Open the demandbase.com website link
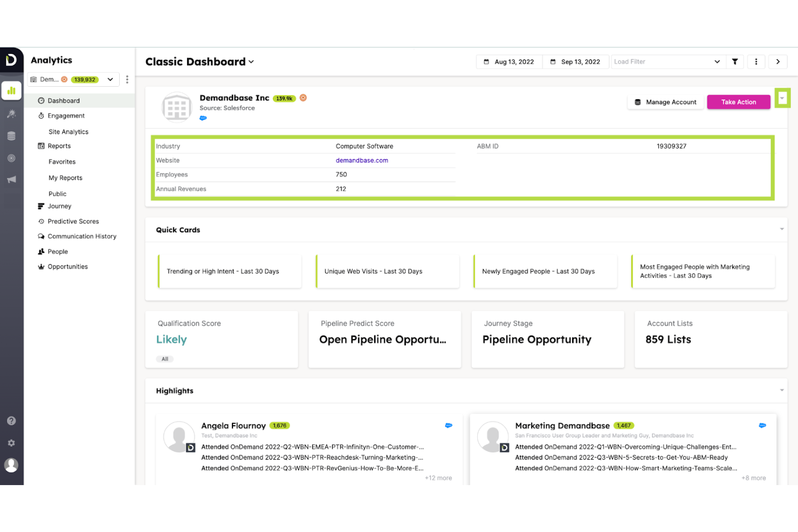The width and height of the screenshot is (798, 532). [x=362, y=161]
